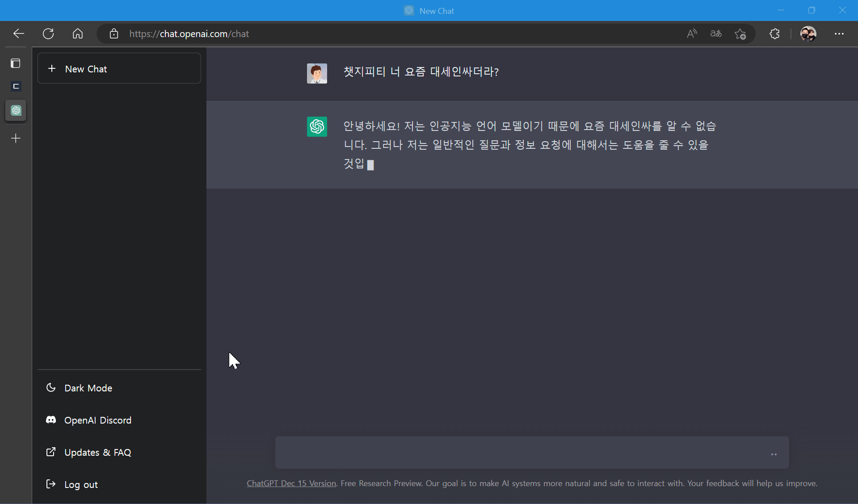The height and width of the screenshot is (504, 858).
Task: Reload the page with refresh icon
Action: tap(48, 34)
